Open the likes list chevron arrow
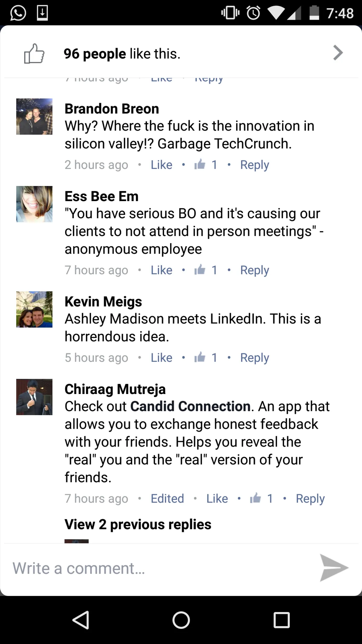 pyautogui.click(x=338, y=53)
